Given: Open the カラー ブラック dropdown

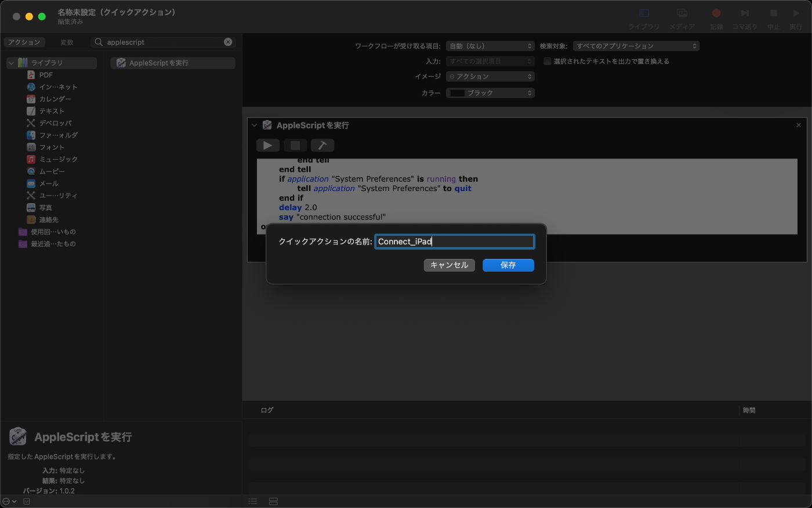Looking at the screenshot, I should tap(490, 93).
